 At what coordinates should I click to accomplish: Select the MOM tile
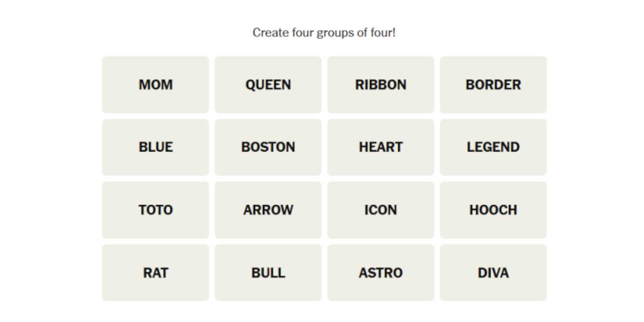pos(155,85)
